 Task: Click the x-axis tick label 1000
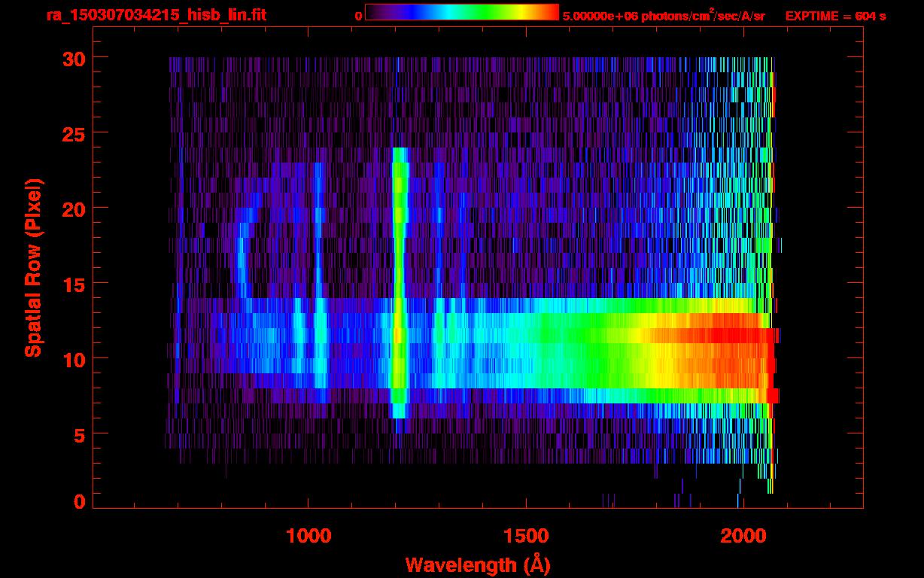coord(309,536)
